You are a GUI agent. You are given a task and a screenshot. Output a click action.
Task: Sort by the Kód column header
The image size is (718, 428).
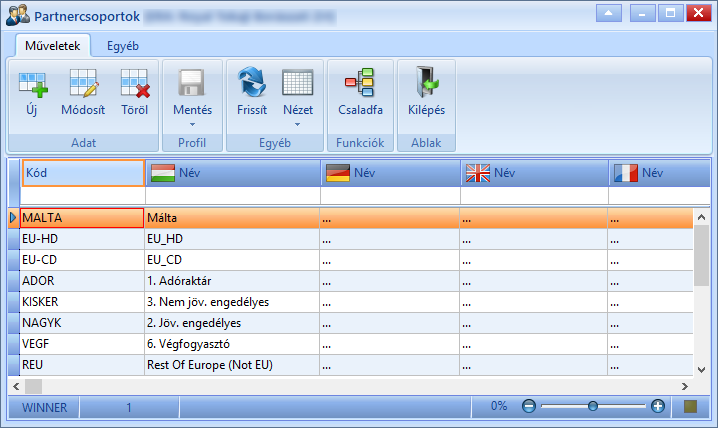83,173
